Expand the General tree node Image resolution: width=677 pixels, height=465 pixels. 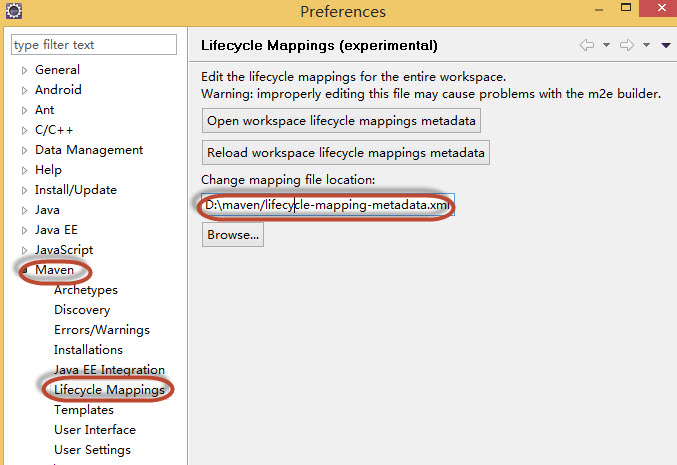click(24, 70)
